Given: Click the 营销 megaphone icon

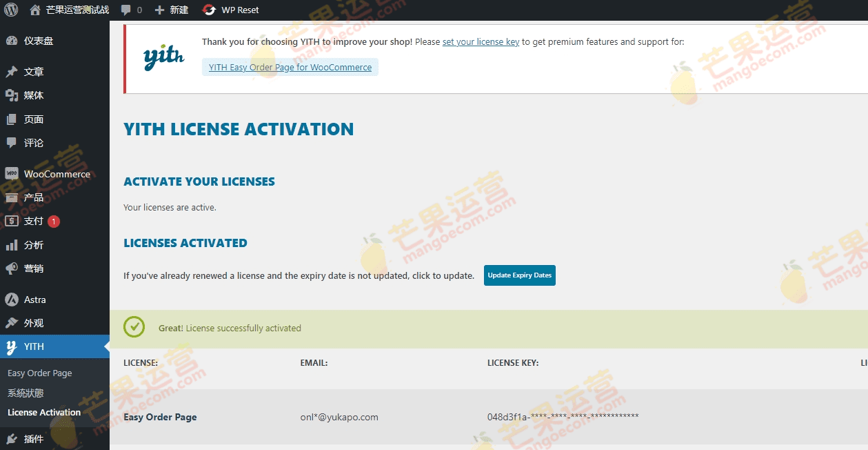Looking at the screenshot, I should [x=12, y=268].
